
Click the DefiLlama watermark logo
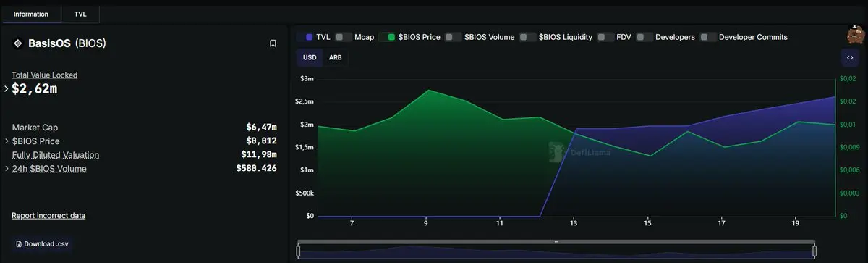555,152
